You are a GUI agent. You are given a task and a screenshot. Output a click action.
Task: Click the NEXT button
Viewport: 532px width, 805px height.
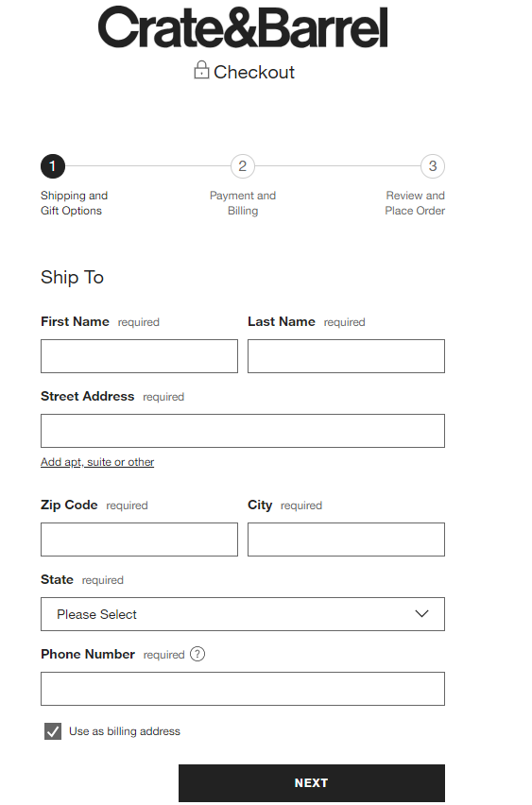tap(312, 783)
